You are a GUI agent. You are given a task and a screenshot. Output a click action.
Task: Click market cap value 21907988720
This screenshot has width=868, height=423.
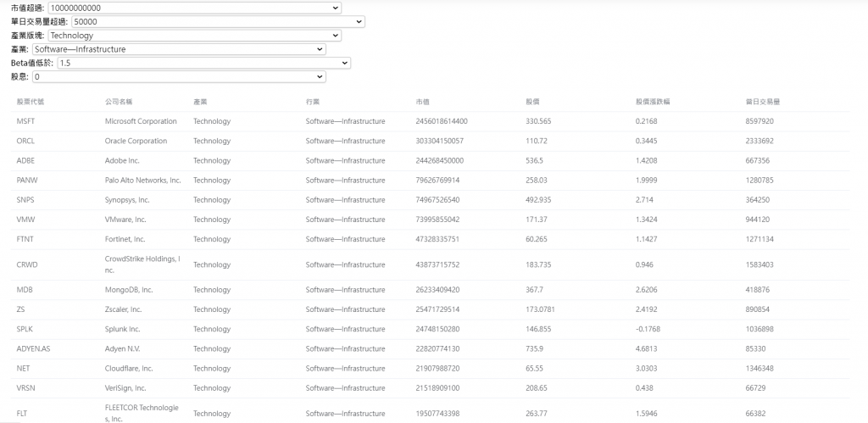(x=437, y=368)
